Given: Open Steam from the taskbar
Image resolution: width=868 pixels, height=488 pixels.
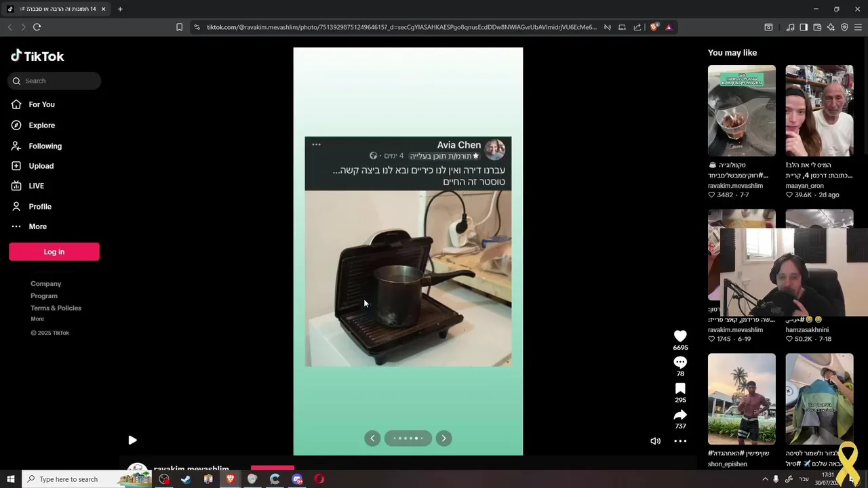Looking at the screenshot, I should tap(186, 479).
